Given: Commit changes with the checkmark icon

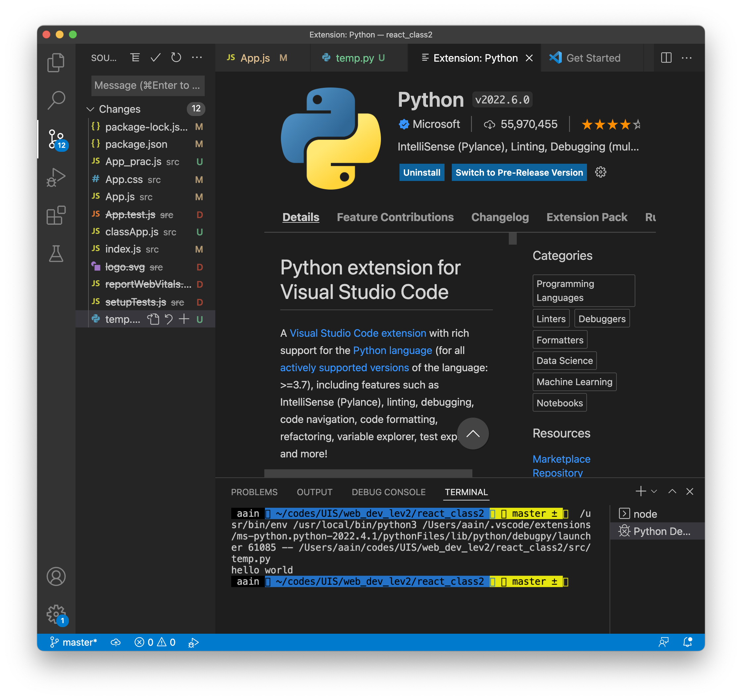Looking at the screenshot, I should tap(155, 58).
